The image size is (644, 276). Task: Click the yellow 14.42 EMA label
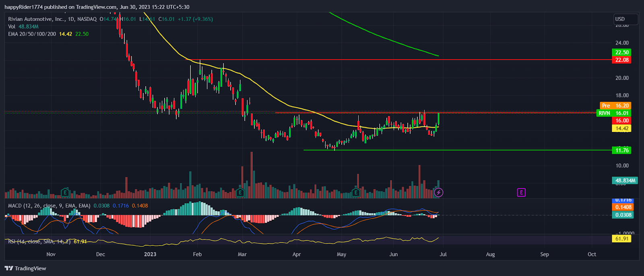(x=622, y=129)
